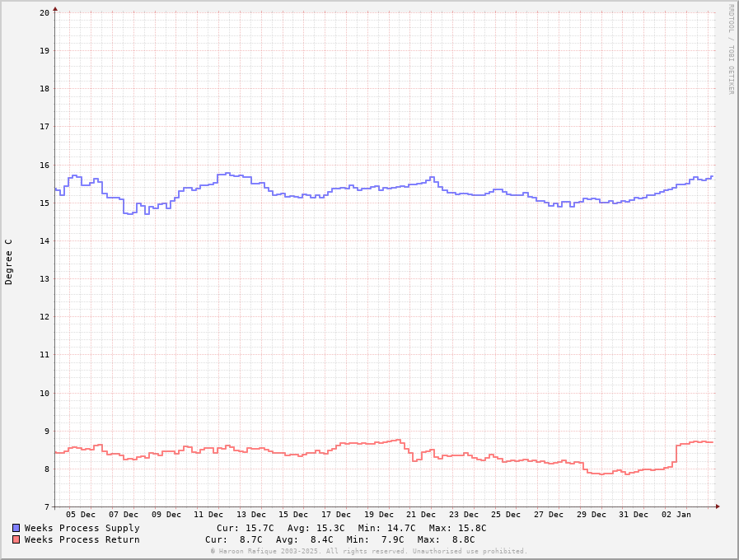Viewport: 739px width, 560px height.
Task: Click the return Avg: 8.4C value
Action: coord(305,539)
